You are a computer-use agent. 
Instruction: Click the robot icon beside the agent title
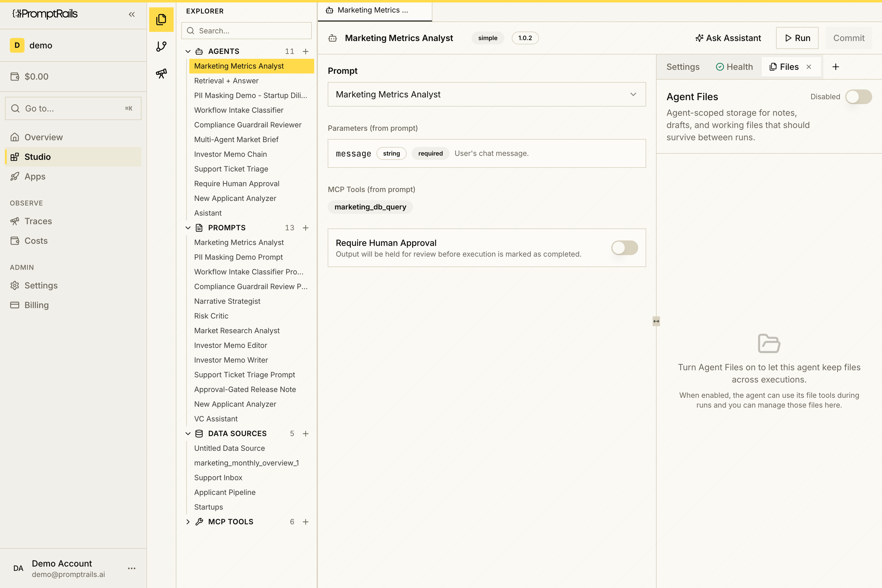click(333, 38)
